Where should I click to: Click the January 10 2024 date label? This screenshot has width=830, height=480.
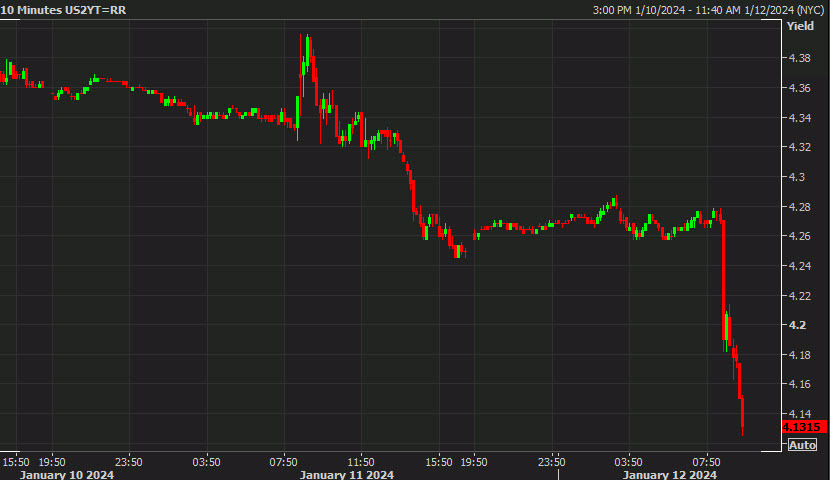[67, 474]
